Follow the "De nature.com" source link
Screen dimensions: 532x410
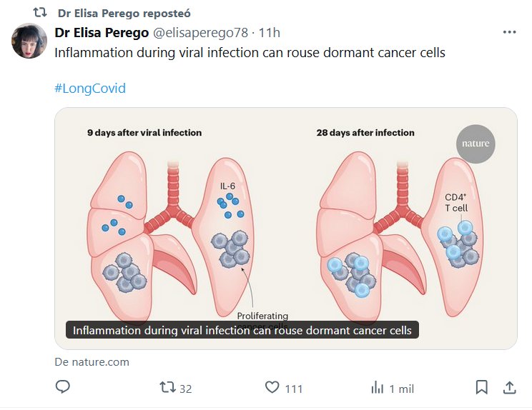(x=92, y=361)
